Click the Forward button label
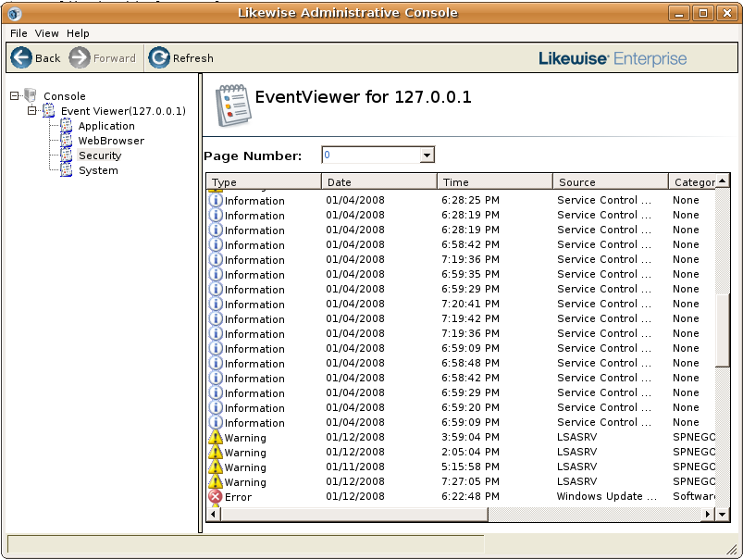Viewport: 743px width, 560px height. point(114,58)
